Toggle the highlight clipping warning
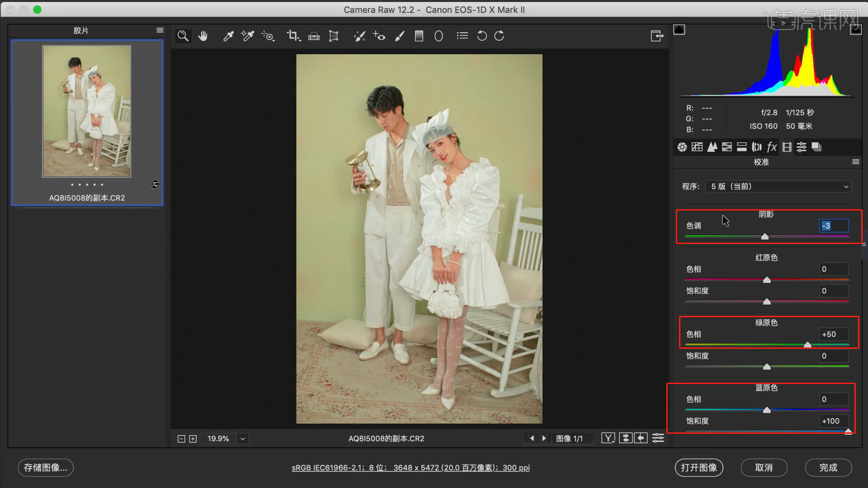Image resolution: width=868 pixels, height=488 pixels. click(x=855, y=30)
